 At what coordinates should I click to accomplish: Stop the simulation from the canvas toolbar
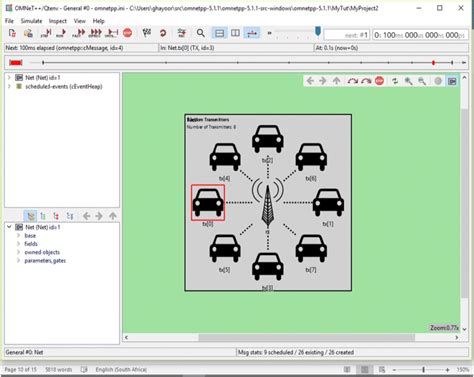tap(379, 81)
